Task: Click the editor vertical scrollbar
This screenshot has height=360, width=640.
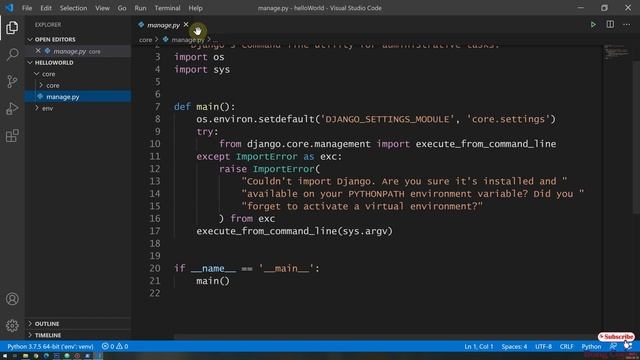Action: [636, 137]
